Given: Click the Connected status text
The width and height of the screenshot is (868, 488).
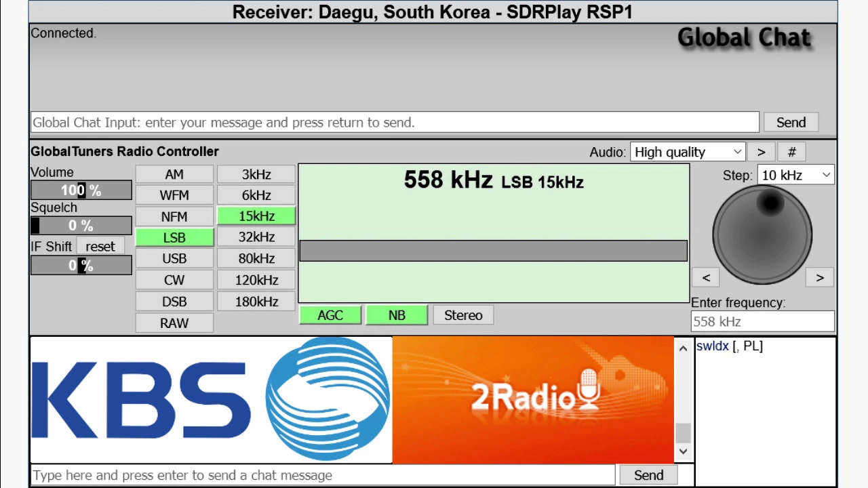Looking at the screenshot, I should [x=63, y=33].
